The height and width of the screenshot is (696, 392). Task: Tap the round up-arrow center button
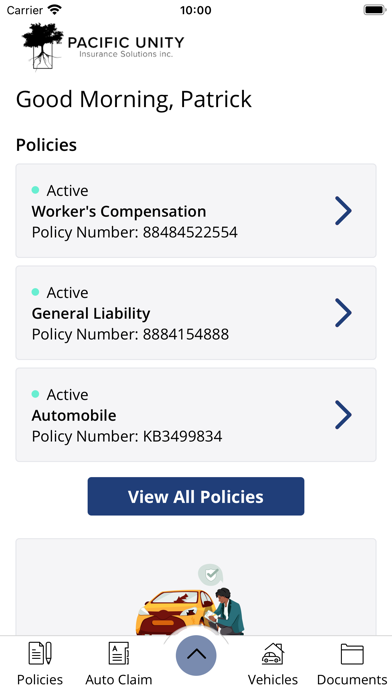pyautogui.click(x=196, y=655)
